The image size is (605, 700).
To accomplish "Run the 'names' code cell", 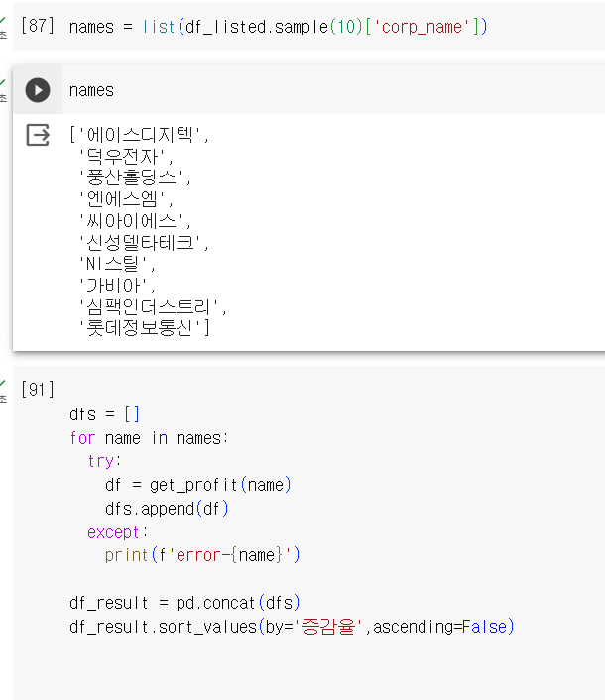I will (x=38, y=90).
